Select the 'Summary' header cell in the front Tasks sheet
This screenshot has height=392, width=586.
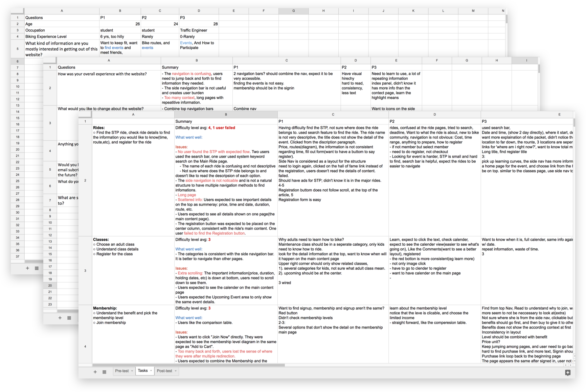226,121
